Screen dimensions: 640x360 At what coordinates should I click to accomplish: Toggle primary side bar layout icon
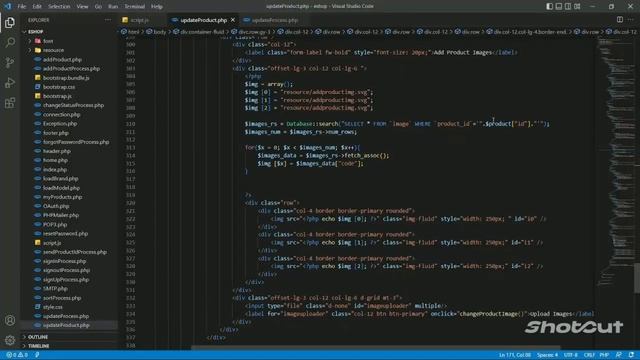coord(550,6)
